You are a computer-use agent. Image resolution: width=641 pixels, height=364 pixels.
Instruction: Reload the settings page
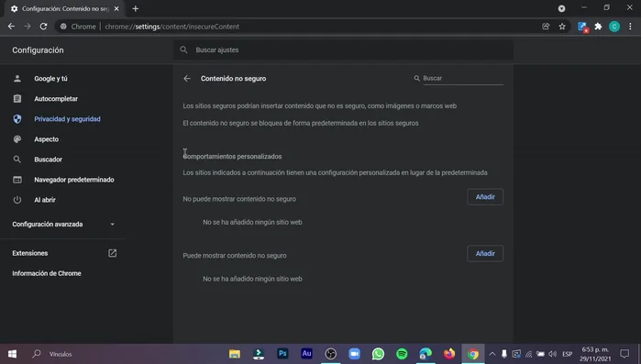point(43,27)
